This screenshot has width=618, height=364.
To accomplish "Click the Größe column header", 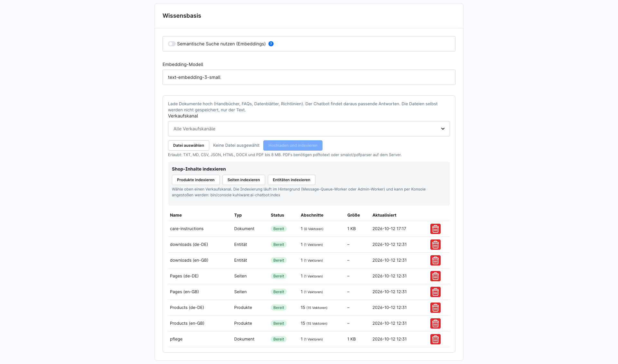I will 353,215.
